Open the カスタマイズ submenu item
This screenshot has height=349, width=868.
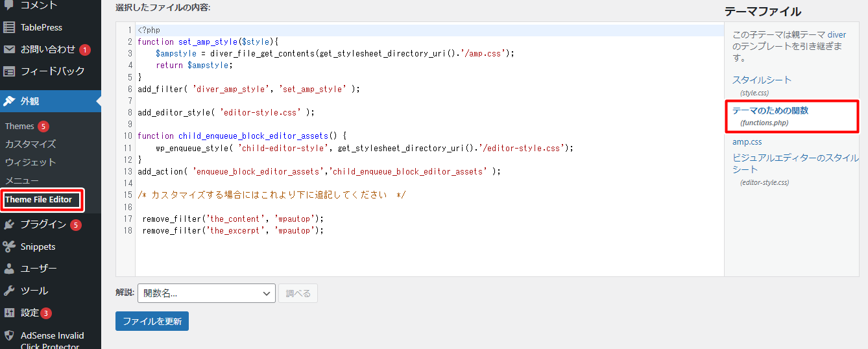[x=30, y=144]
